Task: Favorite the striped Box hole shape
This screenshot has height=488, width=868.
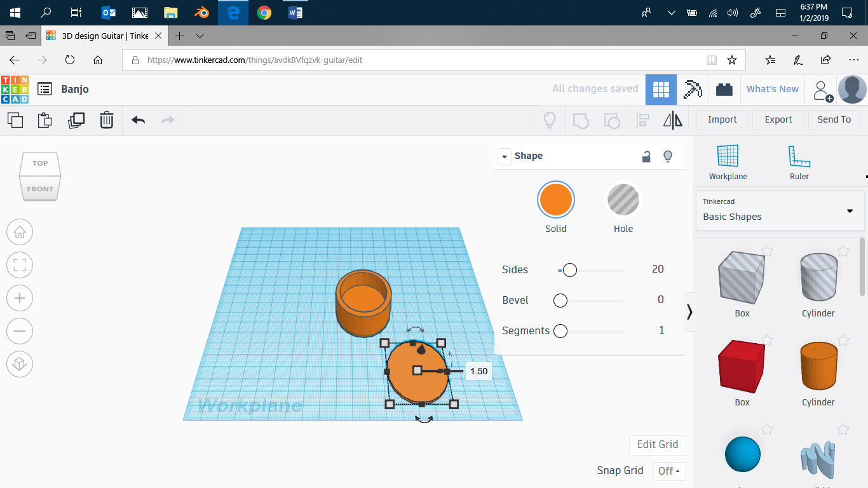Action: [767, 251]
